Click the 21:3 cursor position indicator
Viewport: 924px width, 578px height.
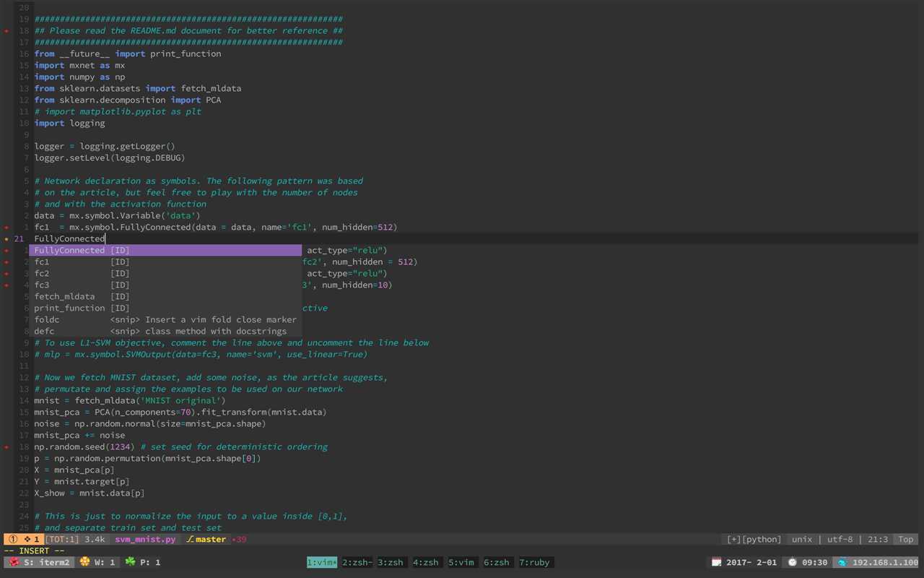878,539
